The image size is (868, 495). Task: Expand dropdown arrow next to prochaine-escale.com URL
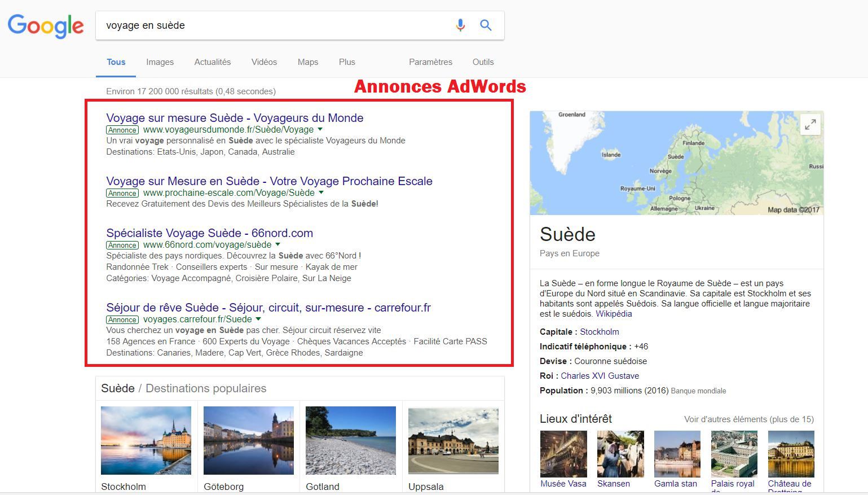point(321,192)
